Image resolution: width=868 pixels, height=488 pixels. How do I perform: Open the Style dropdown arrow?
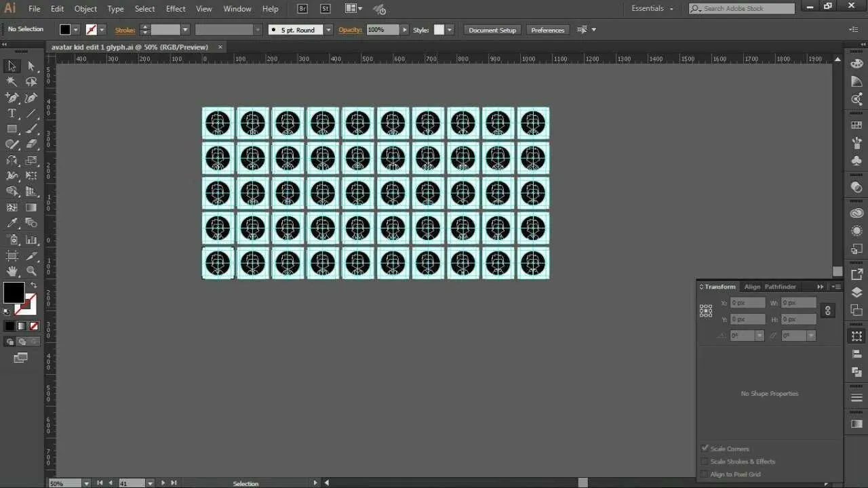[449, 30]
